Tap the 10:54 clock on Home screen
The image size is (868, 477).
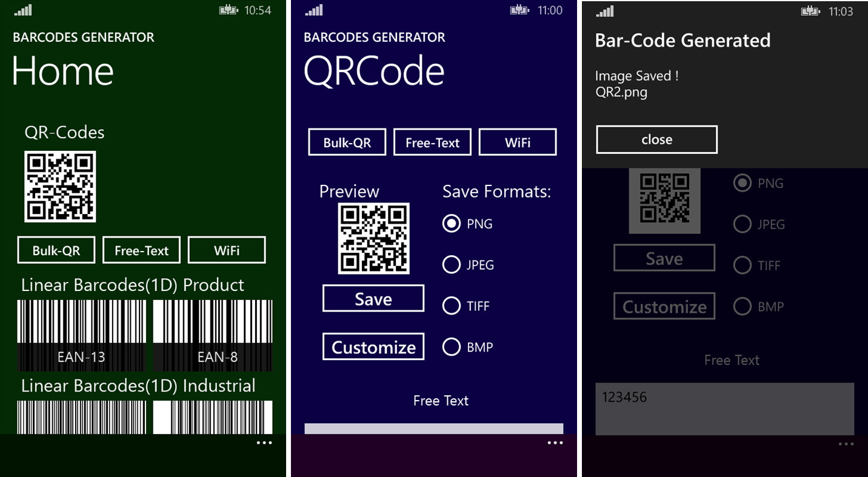[x=258, y=10]
